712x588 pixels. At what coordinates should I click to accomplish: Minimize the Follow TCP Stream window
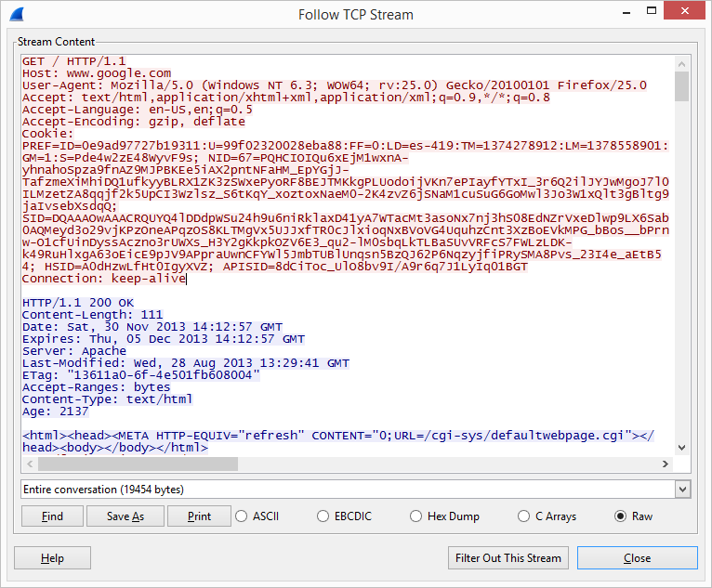click(x=626, y=13)
